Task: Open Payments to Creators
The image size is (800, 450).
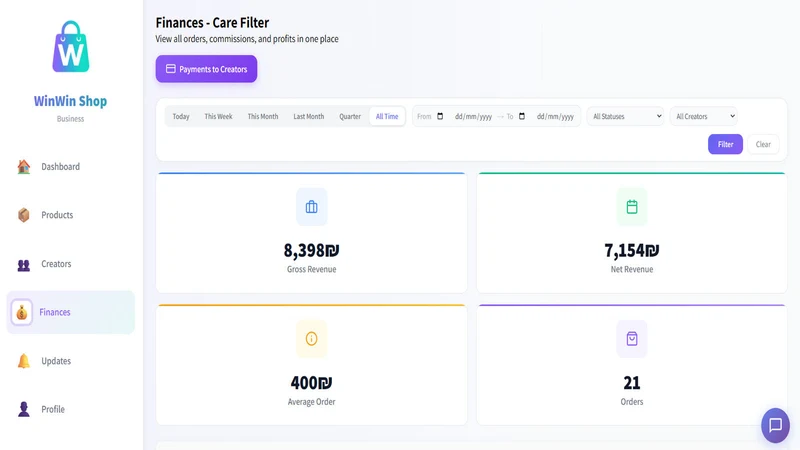Action: pyautogui.click(x=206, y=69)
